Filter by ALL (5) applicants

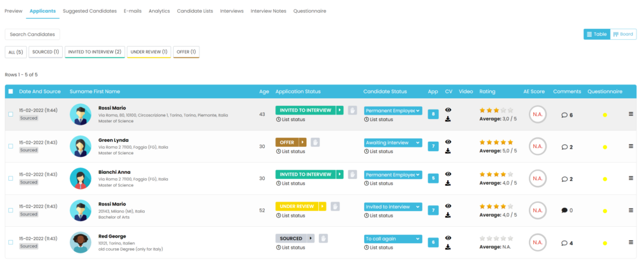[16, 52]
